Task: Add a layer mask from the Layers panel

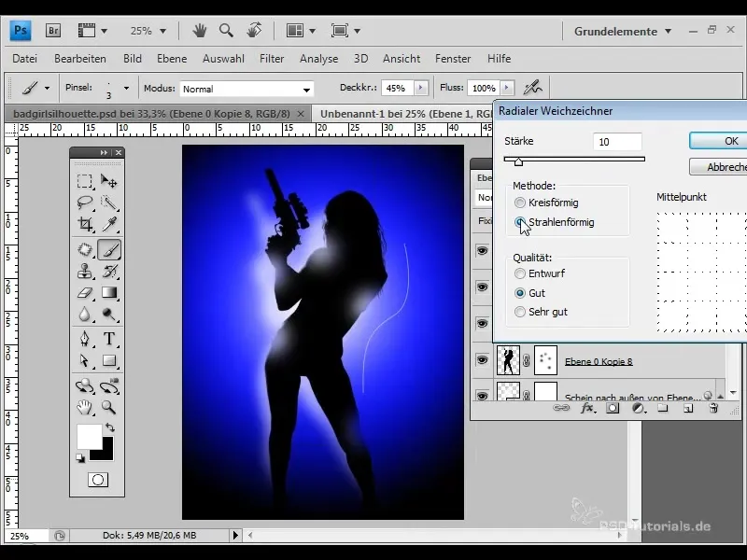Action: [613, 408]
